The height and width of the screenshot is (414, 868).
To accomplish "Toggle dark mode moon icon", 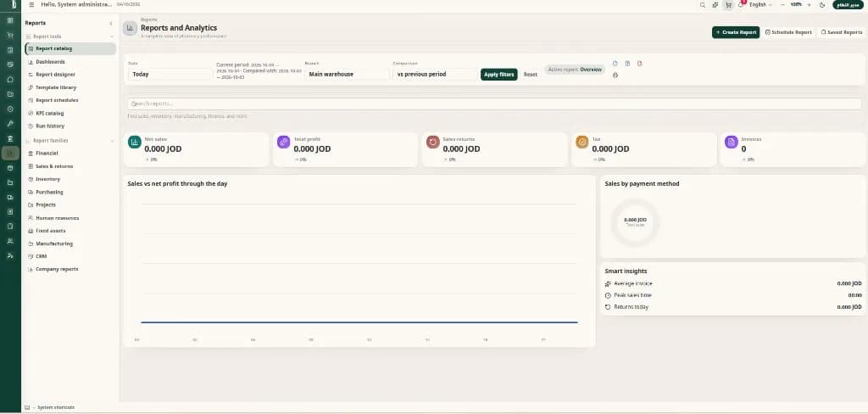I will [x=822, y=4].
